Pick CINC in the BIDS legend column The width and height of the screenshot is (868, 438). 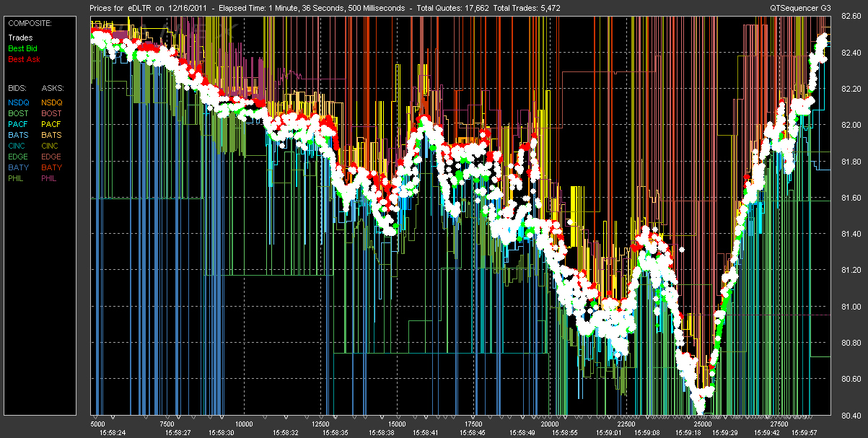pos(18,146)
